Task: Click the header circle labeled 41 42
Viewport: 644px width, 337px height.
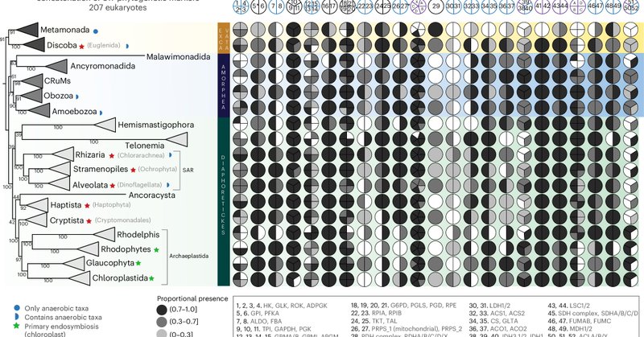Action: click(x=543, y=6)
